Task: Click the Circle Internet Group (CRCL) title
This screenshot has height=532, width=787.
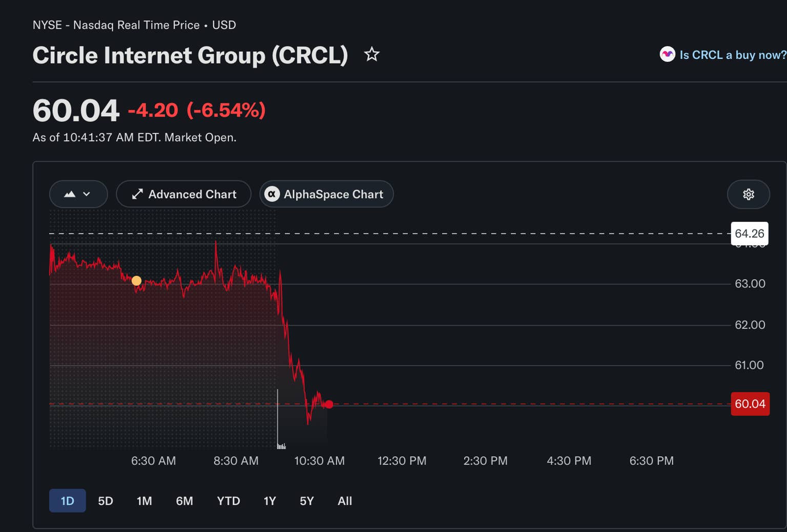Action: (190, 55)
